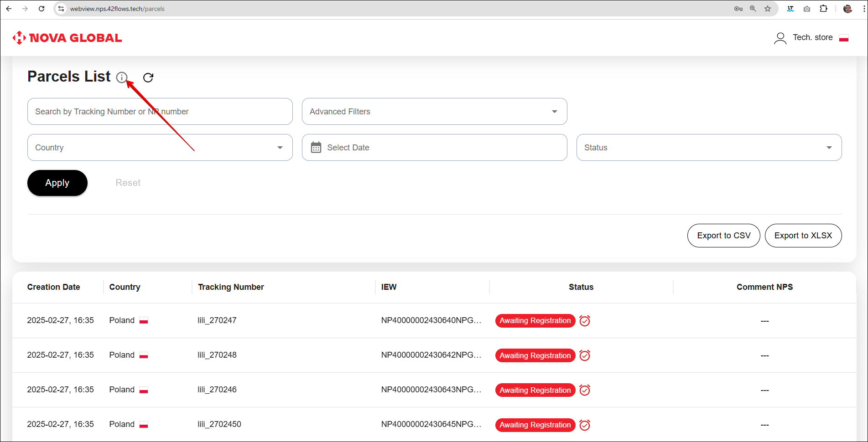
Task: Click the Poland flag in header
Action: tap(843, 38)
